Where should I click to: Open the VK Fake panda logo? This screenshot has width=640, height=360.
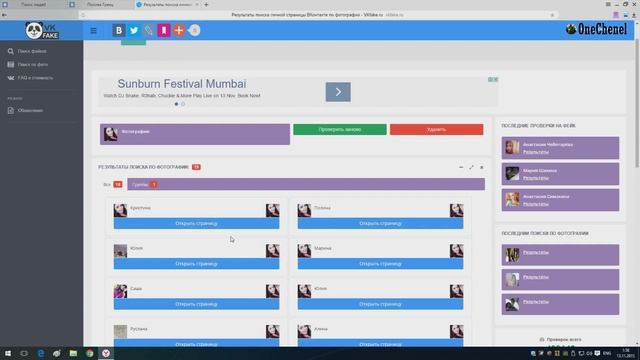point(42,31)
